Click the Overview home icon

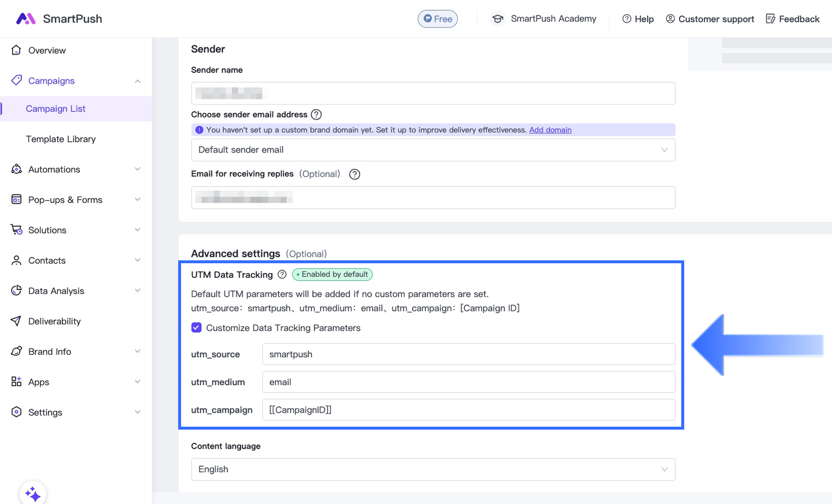16,50
